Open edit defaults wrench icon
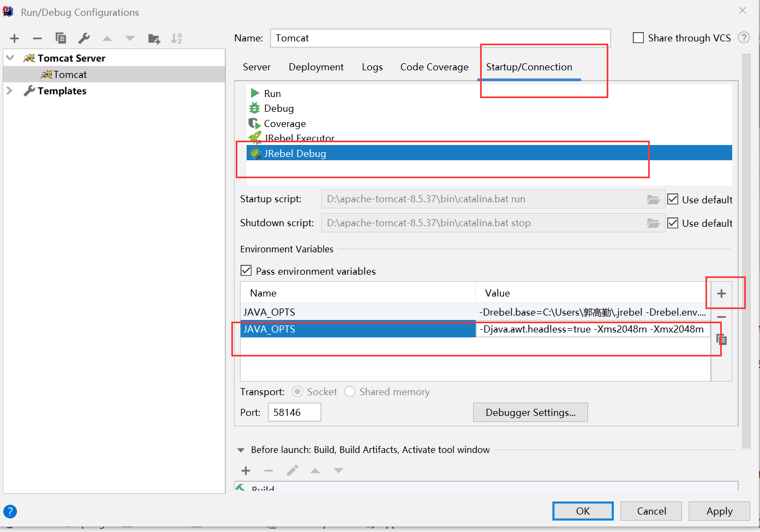This screenshot has width=760, height=532. [84, 38]
